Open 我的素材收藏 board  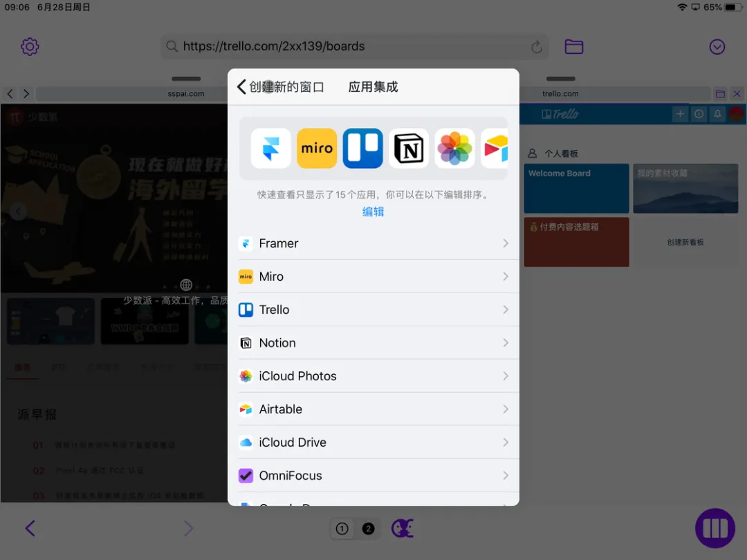click(x=685, y=189)
